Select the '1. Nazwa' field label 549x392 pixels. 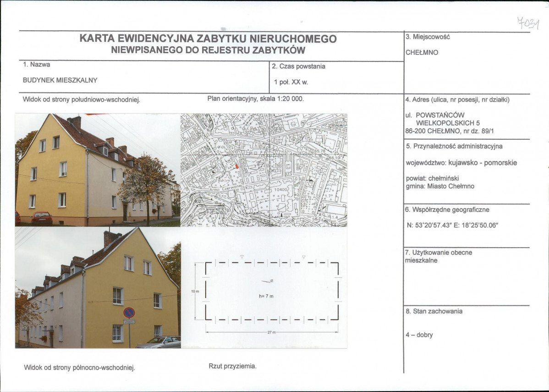36,65
